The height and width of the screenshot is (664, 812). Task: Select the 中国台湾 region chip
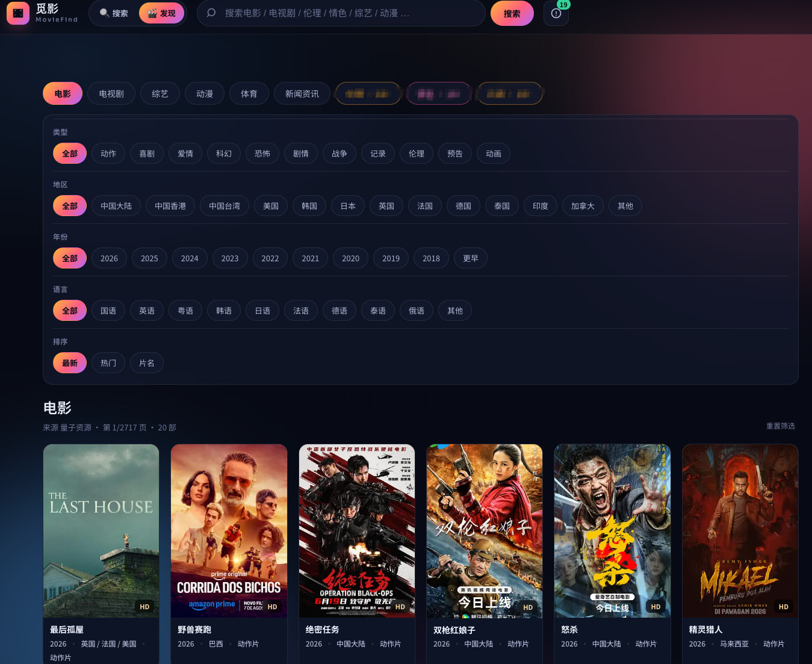(225, 206)
